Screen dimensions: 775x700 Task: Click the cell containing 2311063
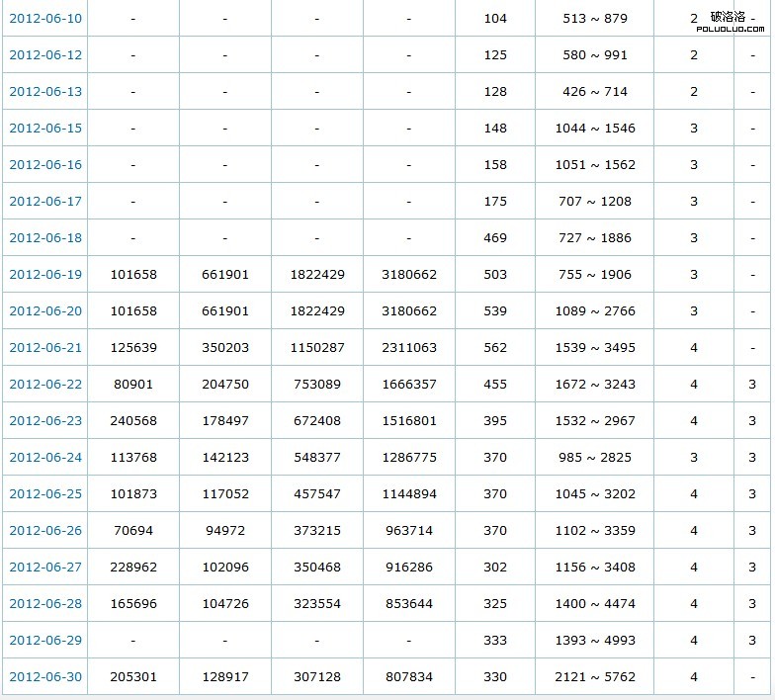408,348
